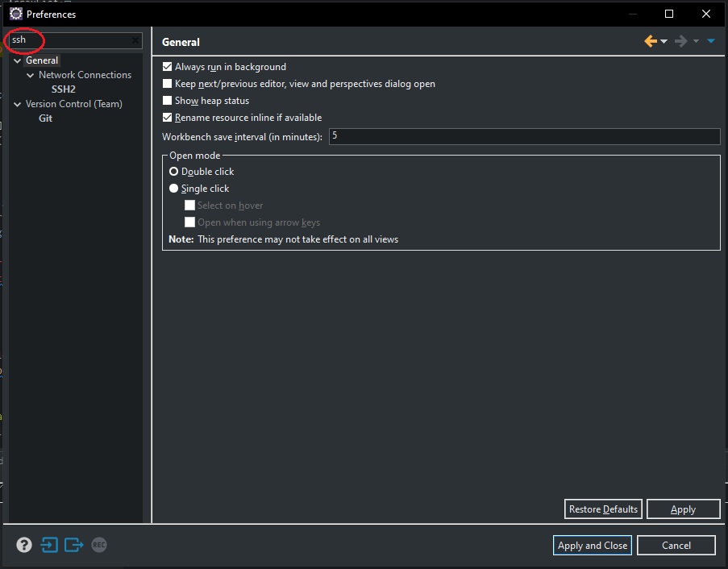Click the REC record icon
The image size is (728, 569).
98,545
